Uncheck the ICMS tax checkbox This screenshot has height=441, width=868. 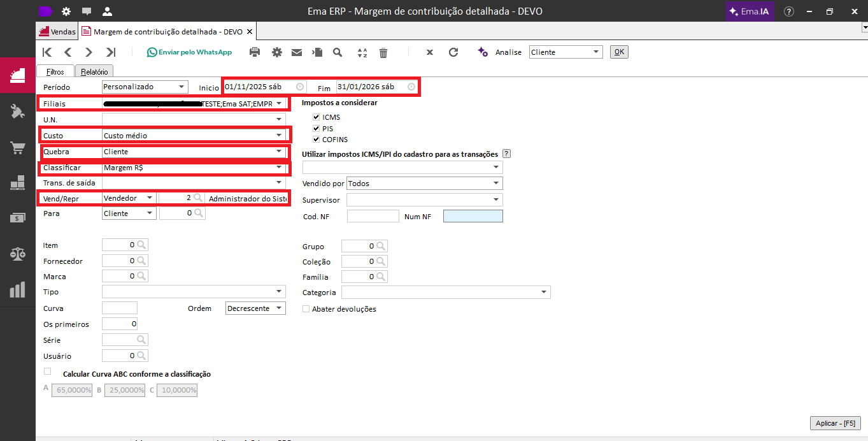[317, 117]
